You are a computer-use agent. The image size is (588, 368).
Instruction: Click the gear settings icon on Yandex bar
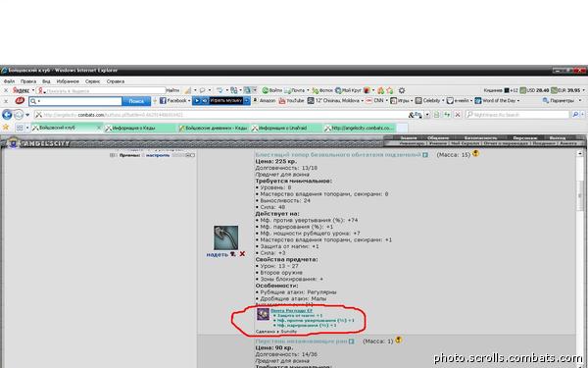pyautogui.click(x=402, y=90)
